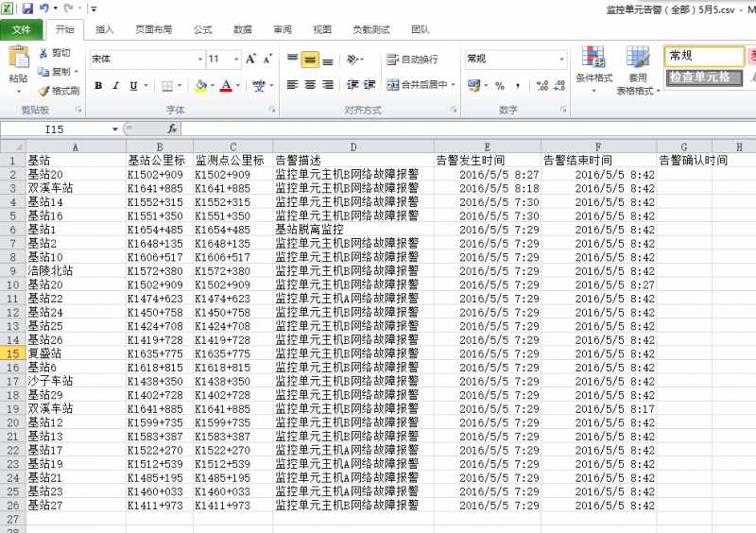Select the Format Painter brush

43,91
